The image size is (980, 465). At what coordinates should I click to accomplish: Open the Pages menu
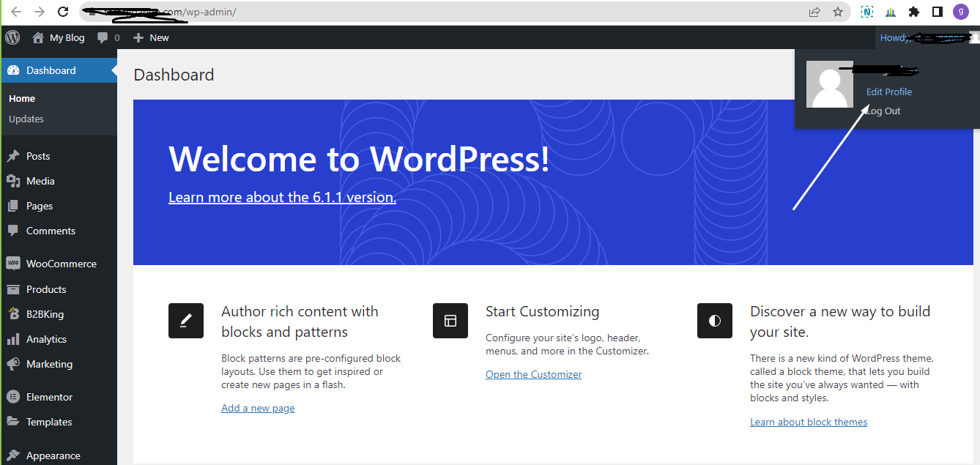pos(40,206)
